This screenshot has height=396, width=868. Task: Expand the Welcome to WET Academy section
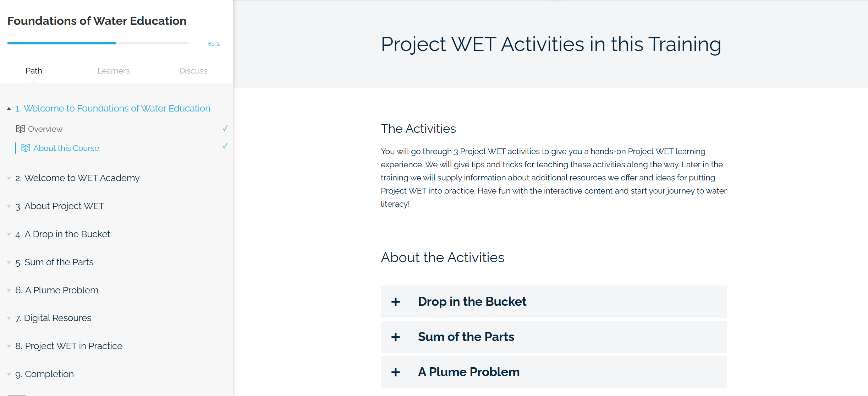click(82, 178)
